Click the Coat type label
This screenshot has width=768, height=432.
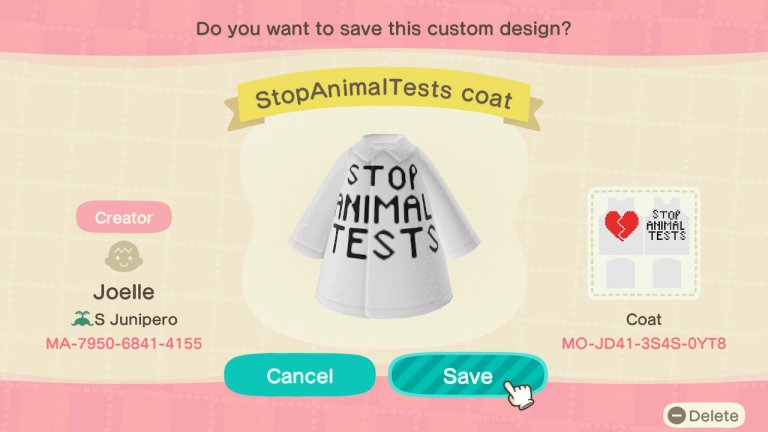pyautogui.click(x=644, y=319)
